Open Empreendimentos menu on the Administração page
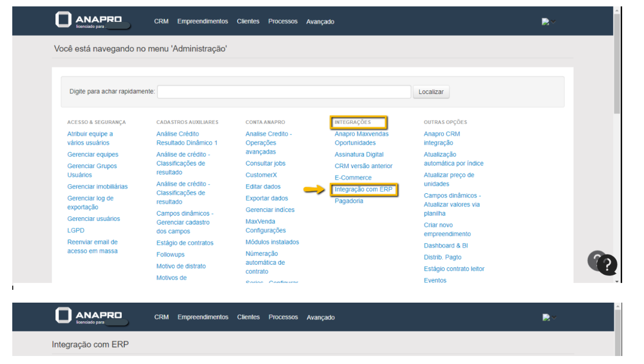 point(203,21)
